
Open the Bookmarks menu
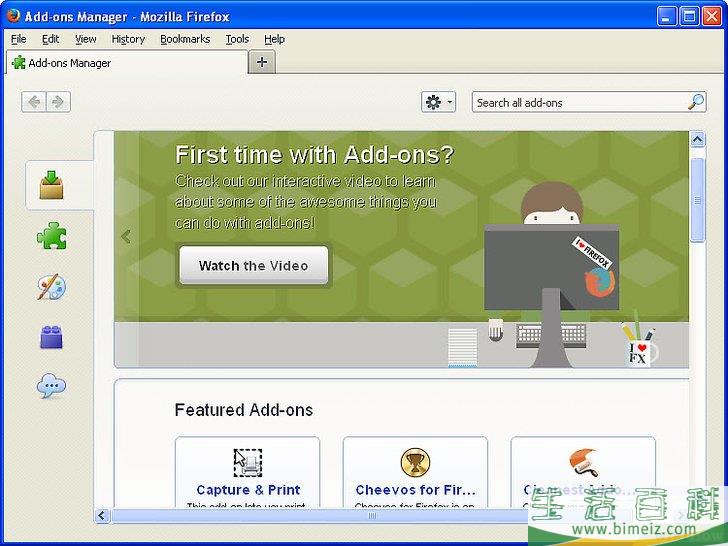(x=185, y=39)
